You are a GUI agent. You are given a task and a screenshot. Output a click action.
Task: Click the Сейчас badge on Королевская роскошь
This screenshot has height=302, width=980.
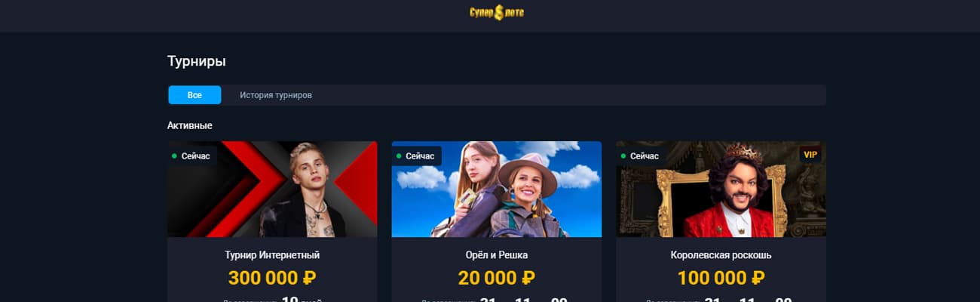[641, 156]
